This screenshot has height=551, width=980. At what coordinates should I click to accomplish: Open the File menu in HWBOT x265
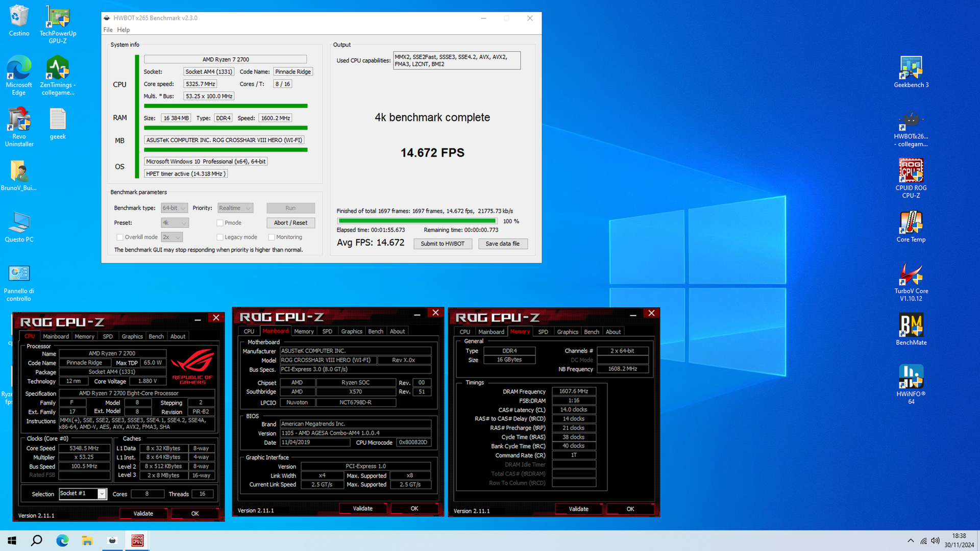[108, 30]
